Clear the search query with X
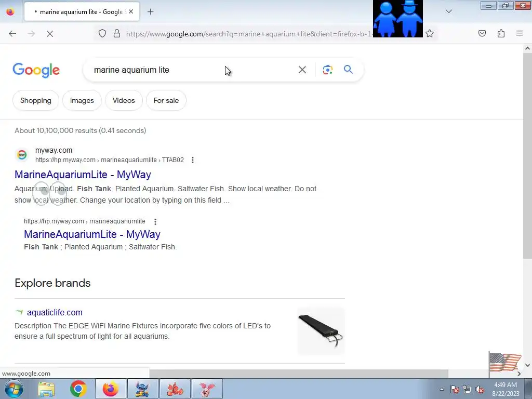Image resolution: width=532 pixels, height=399 pixels. [302, 70]
